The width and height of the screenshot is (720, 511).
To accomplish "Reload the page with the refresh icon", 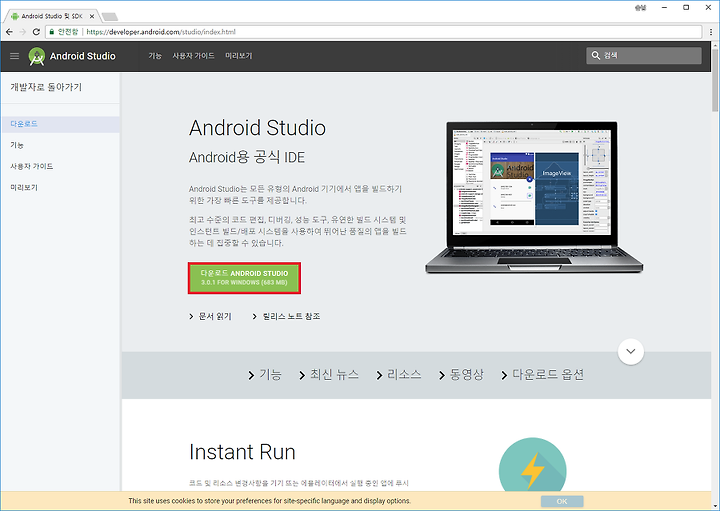I will (36, 32).
